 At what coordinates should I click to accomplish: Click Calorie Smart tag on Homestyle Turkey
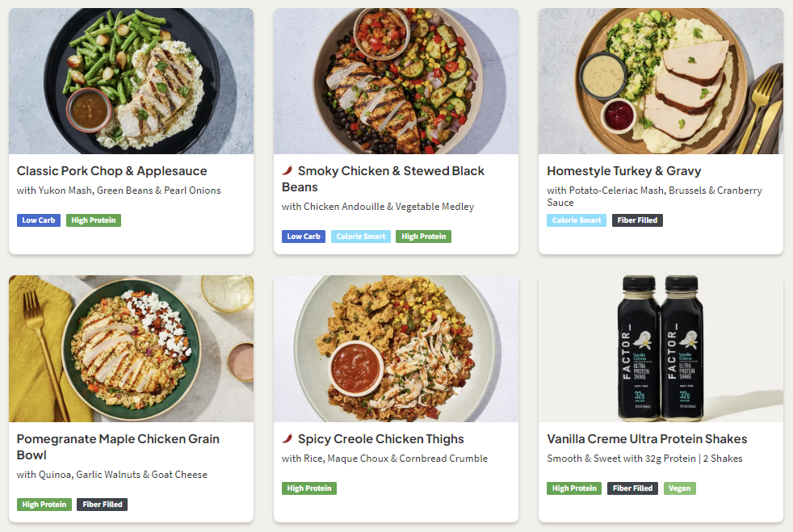click(576, 220)
